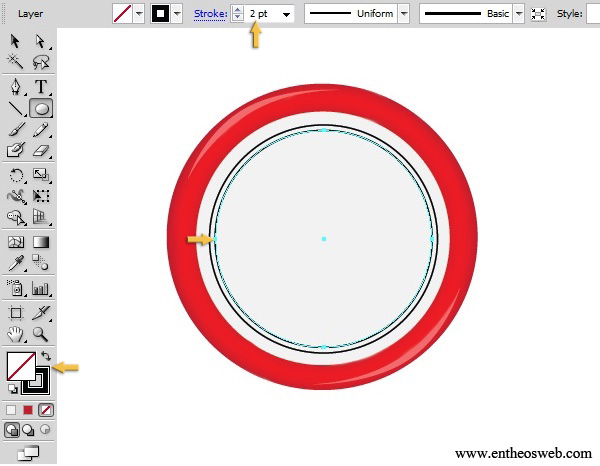Screen dimensions: 600x466
Task: Apply None mode button under swatches
Action: (x=46, y=410)
